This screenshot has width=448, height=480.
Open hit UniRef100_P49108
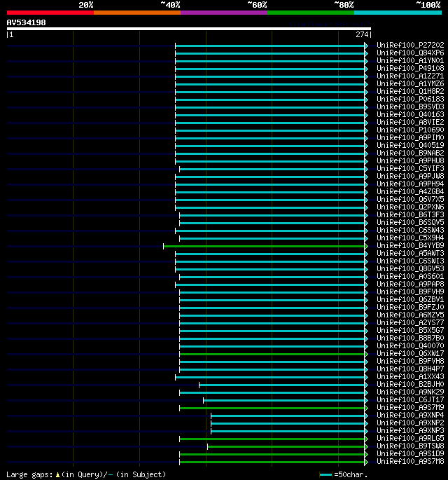coord(410,68)
